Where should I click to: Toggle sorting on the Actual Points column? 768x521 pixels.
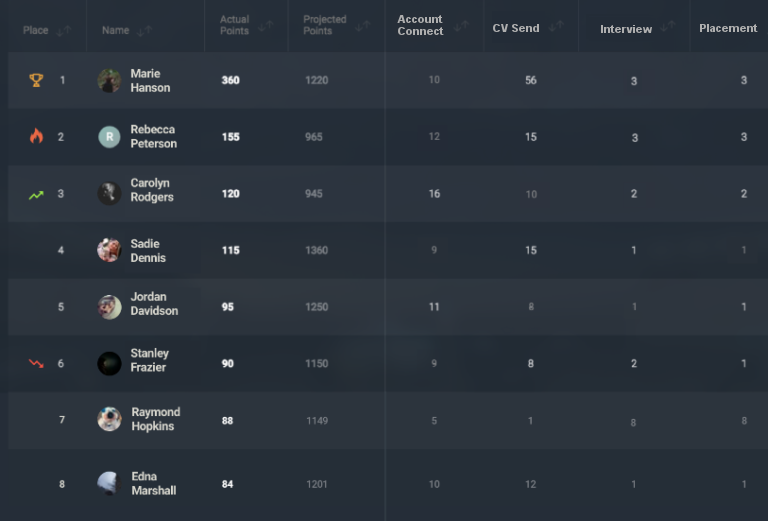click(x=265, y=25)
